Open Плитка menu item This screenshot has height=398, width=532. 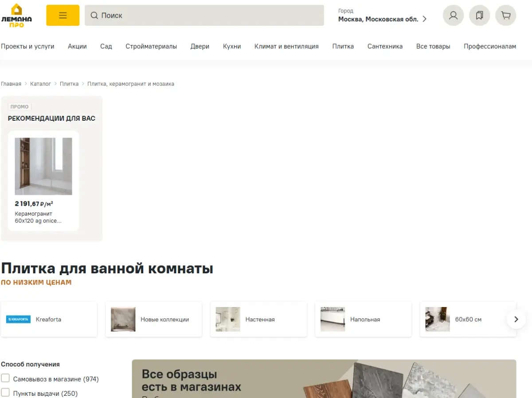[343, 46]
